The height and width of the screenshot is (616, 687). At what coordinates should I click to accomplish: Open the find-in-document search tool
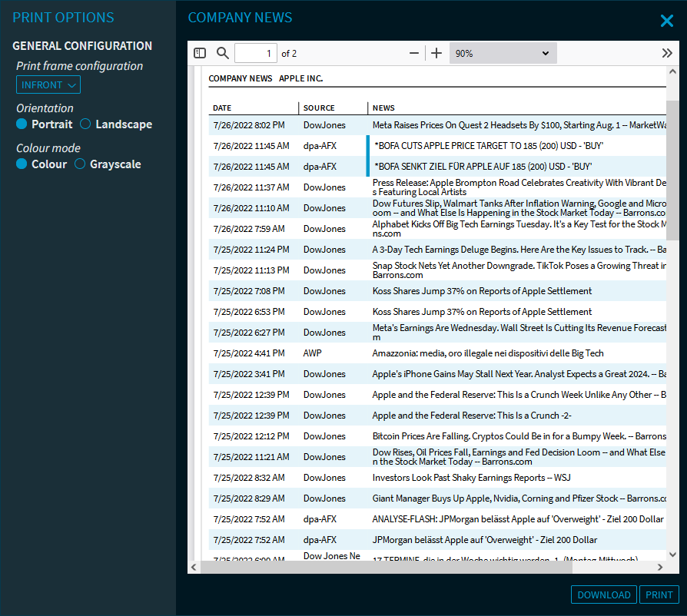[223, 53]
